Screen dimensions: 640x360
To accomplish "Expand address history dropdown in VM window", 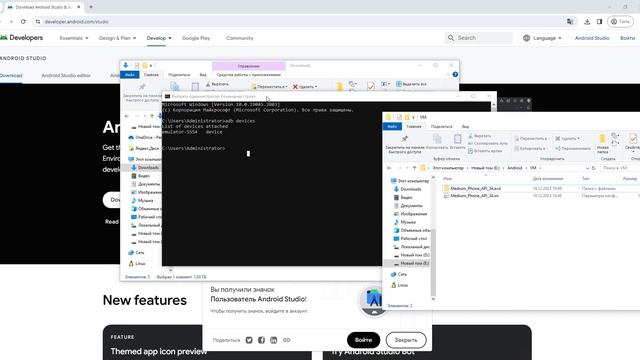I will click(x=587, y=168).
